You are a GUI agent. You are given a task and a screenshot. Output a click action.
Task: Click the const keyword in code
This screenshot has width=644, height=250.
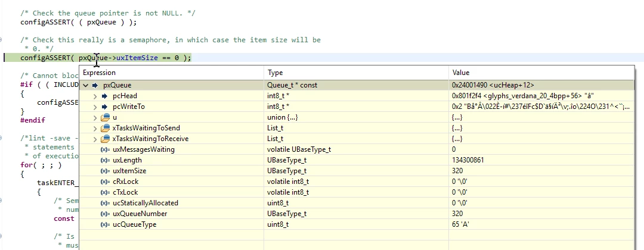(64, 218)
